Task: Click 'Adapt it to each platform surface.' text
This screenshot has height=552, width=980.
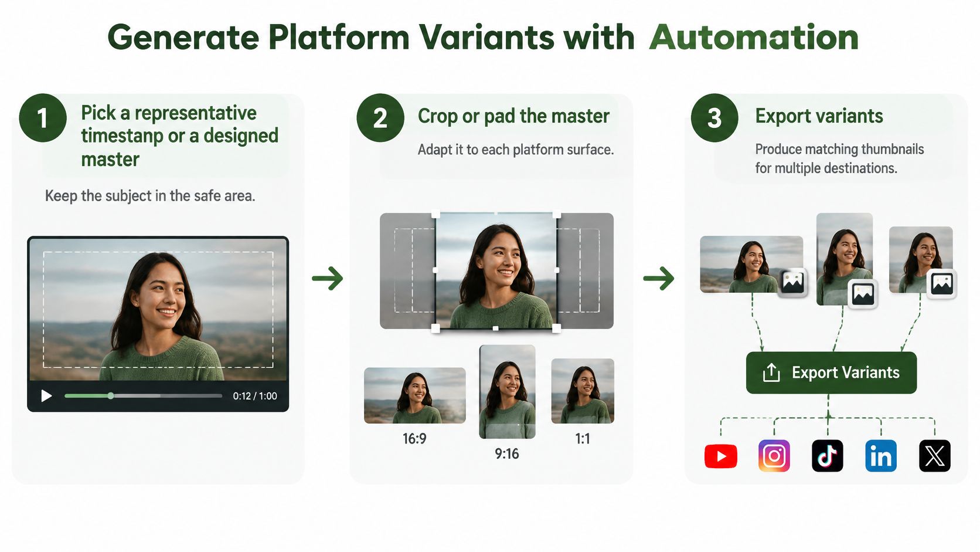Action: tap(516, 150)
